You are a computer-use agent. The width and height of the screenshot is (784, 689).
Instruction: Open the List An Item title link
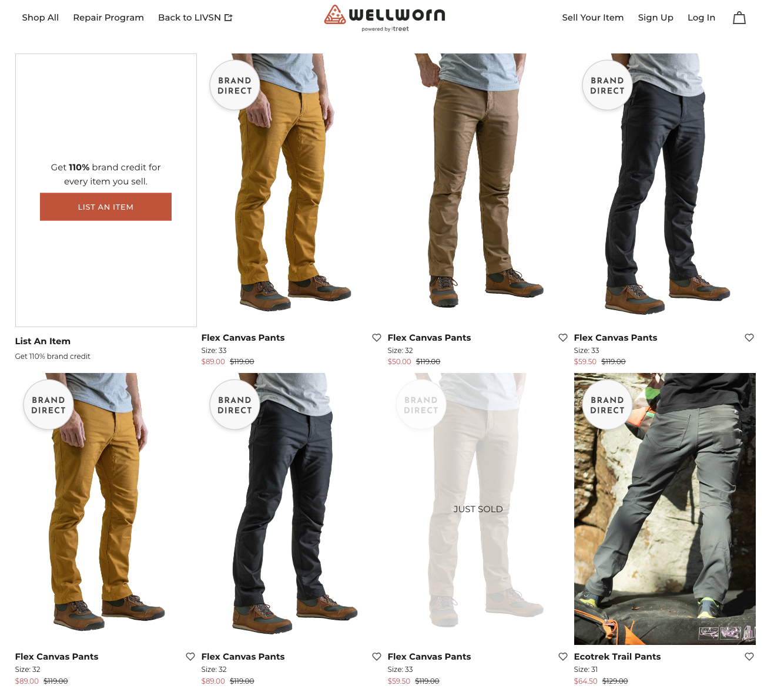43,341
